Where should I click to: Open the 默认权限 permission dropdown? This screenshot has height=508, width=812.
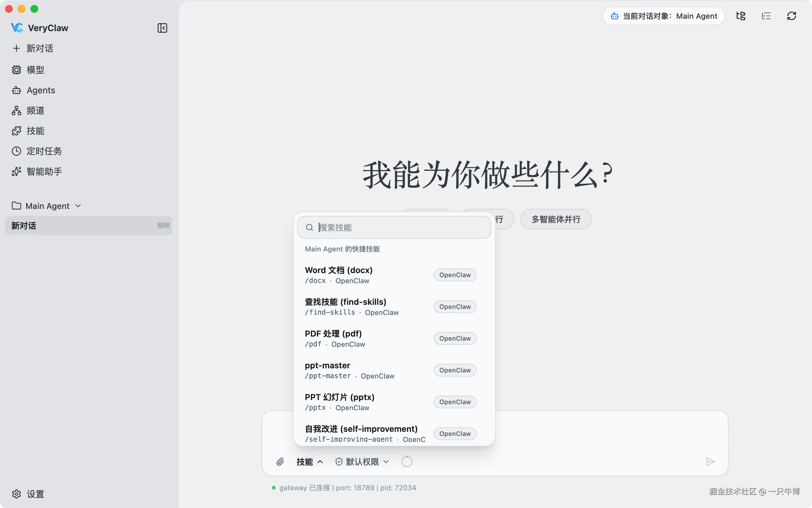362,462
